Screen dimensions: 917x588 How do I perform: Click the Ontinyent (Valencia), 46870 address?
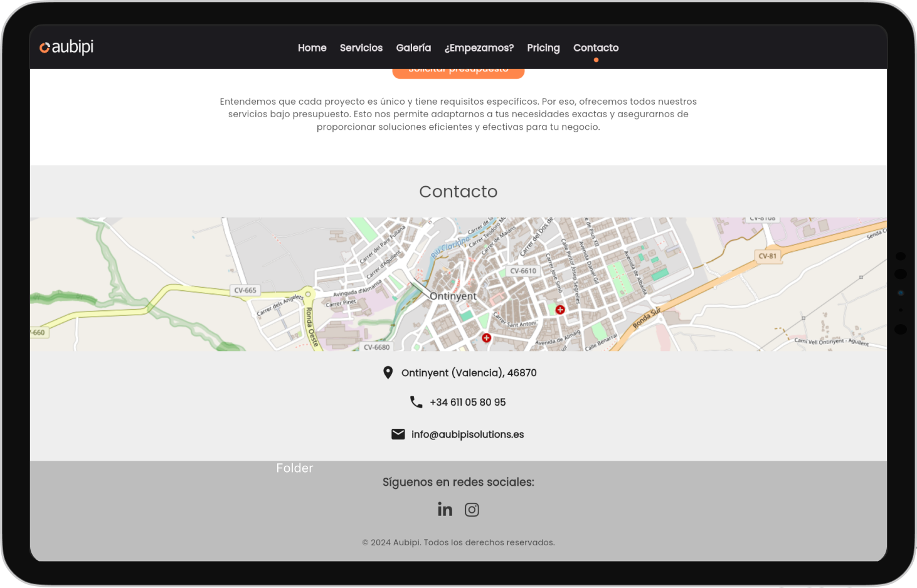click(469, 373)
